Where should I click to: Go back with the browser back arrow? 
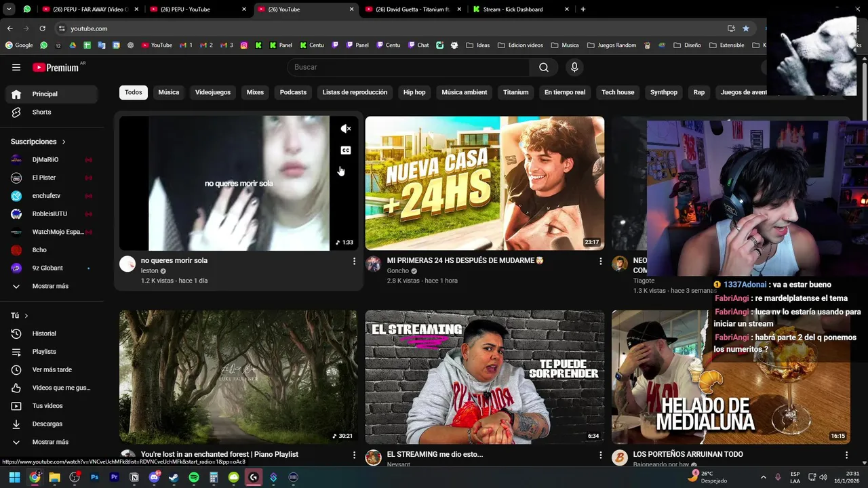(x=9, y=28)
